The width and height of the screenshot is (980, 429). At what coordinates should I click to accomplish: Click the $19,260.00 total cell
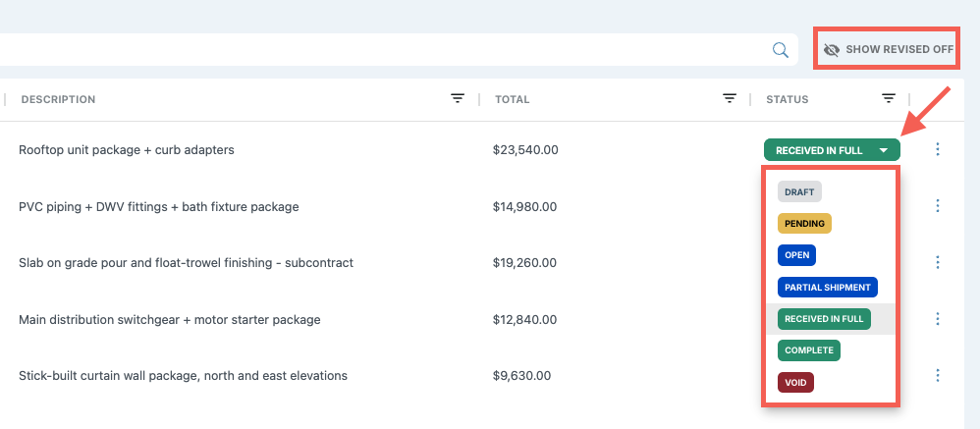tap(524, 263)
